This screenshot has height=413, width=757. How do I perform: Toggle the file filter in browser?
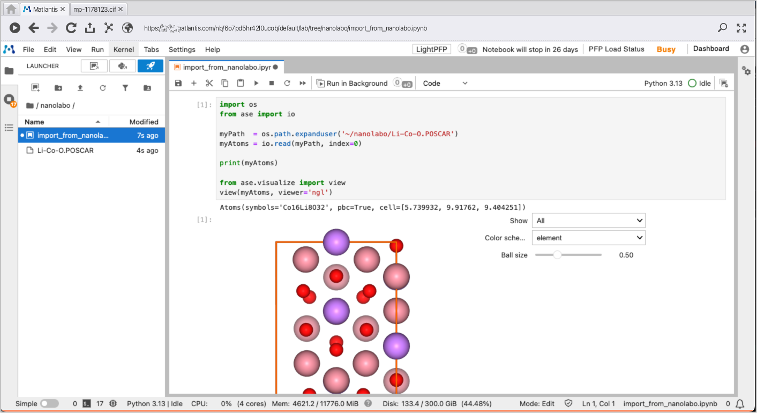coord(126,88)
